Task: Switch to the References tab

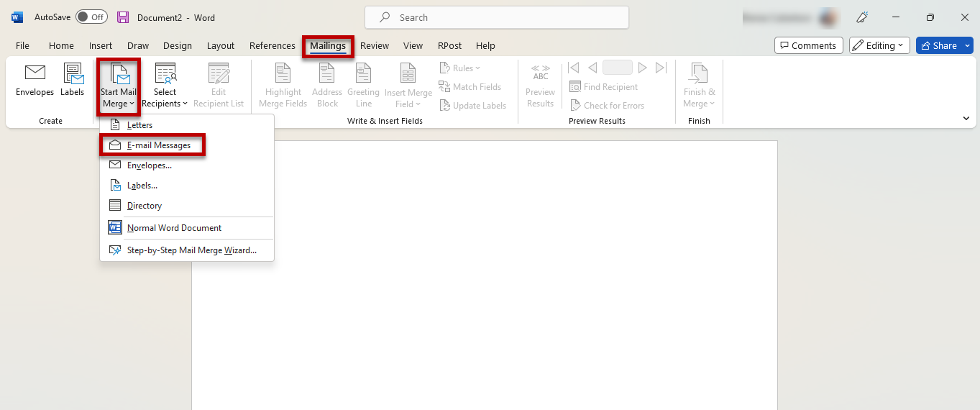Action: 272,45
